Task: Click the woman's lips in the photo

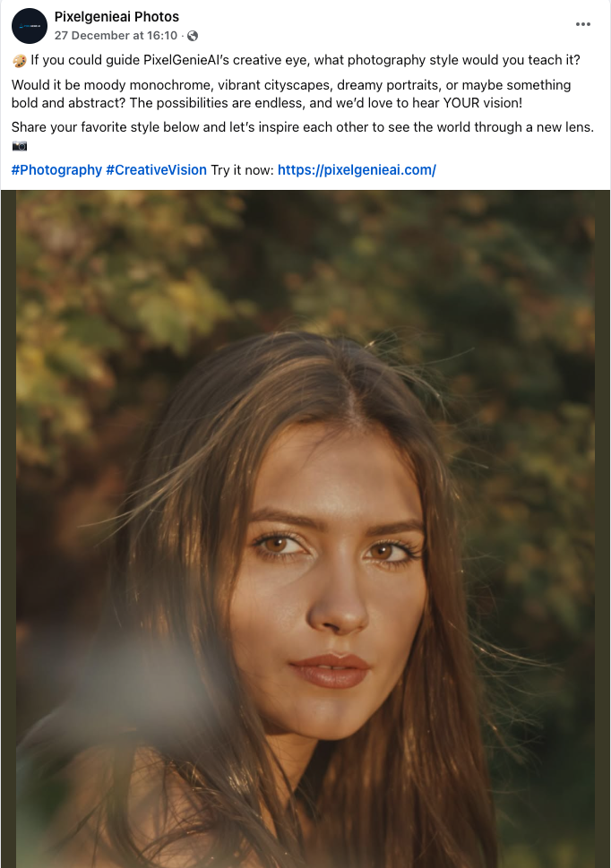Action: pos(329,669)
